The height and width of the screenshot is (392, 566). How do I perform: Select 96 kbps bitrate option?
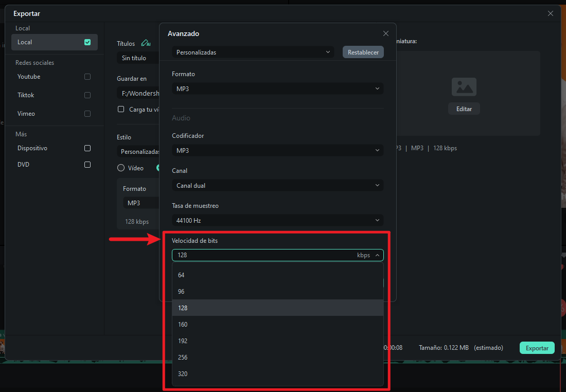(277, 291)
